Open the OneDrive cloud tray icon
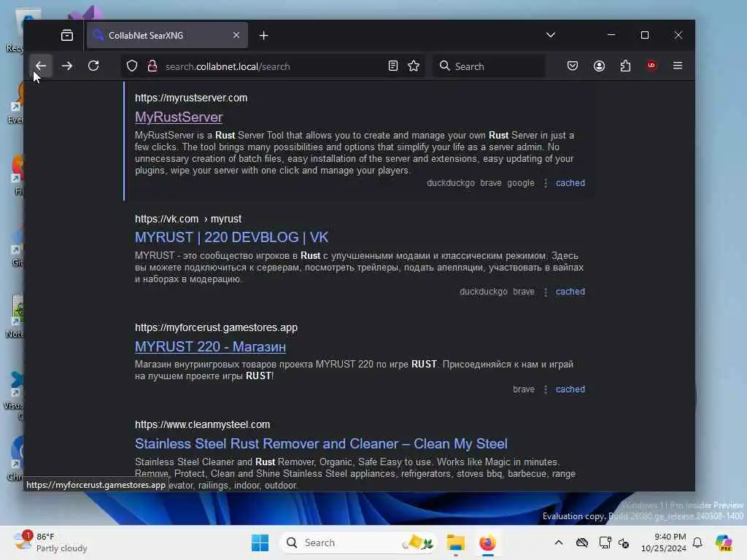 (582, 542)
